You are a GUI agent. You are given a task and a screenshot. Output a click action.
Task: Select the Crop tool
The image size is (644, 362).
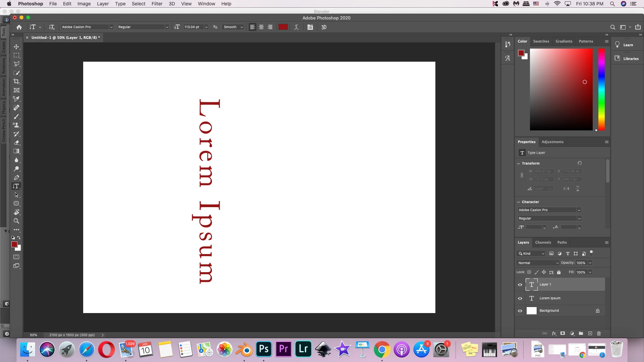tap(16, 81)
